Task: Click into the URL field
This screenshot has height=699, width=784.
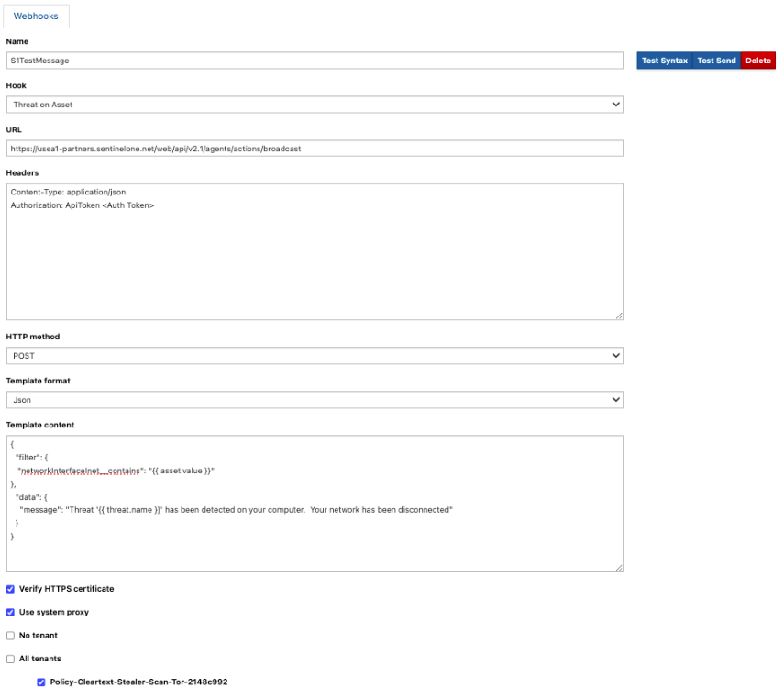Action: pyautogui.click(x=315, y=149)
